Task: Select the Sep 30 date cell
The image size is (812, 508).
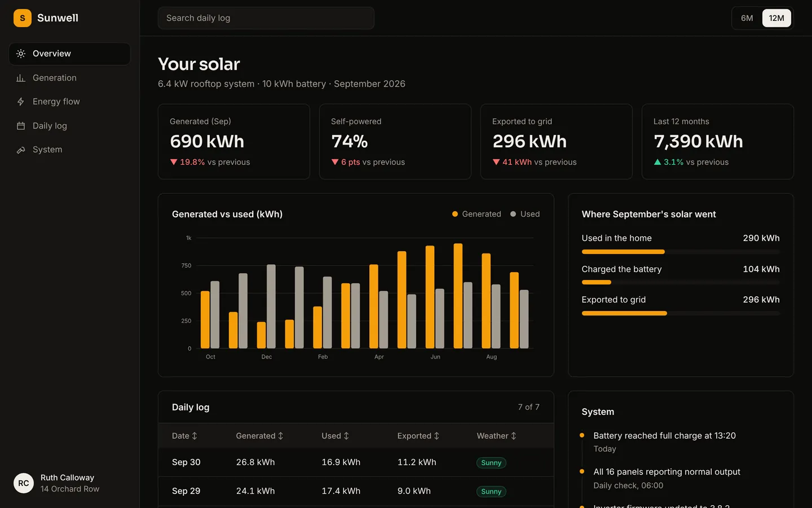Action: pyautogui.click(x=186, y=462)
